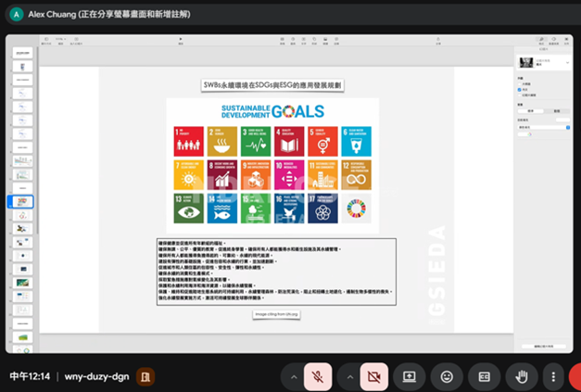Click the orange badge icon beside meeting code
Image resolution: width=581 pixels, height=392 pixels.
pos(145,377)
